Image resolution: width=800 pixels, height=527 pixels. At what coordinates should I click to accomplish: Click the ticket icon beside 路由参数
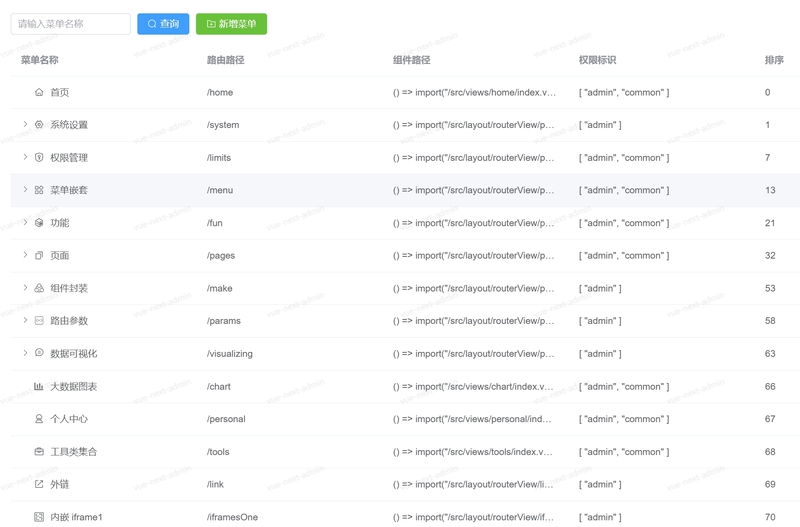[x=39, y=320]
